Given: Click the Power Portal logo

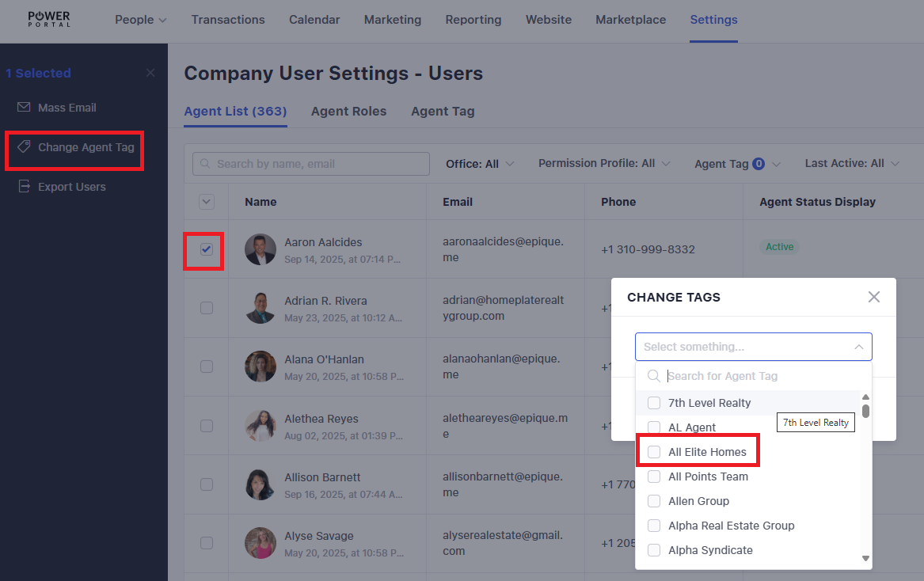Looking at the screenshot, I should [49, 20].
